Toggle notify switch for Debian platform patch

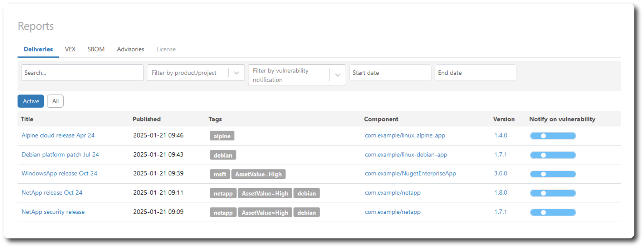click(553, 155)
